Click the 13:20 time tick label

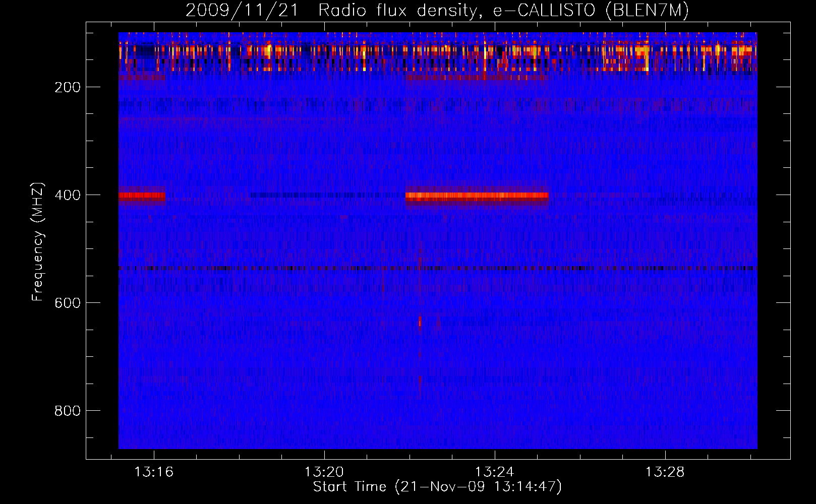point(324,472)
